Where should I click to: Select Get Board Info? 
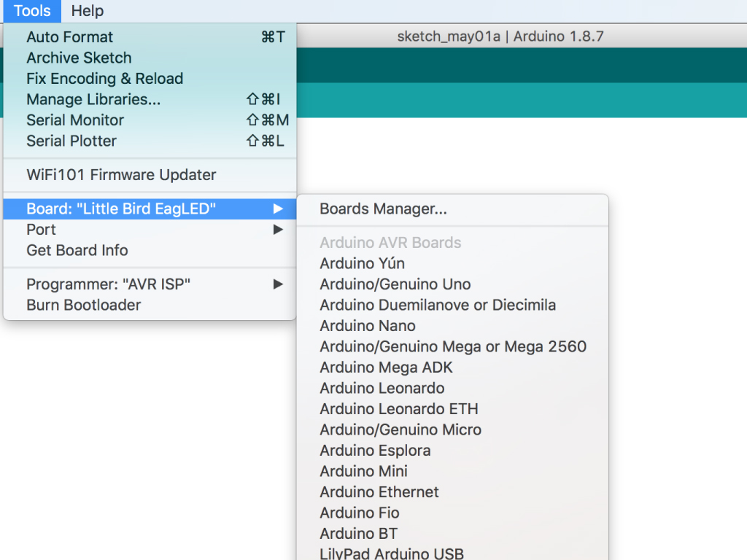point(150,251)
